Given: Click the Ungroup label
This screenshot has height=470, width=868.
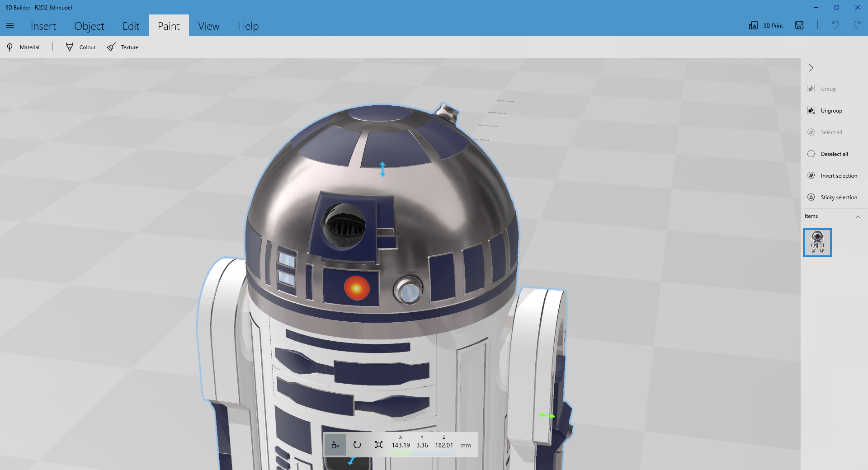Looking at the screenshot, I should point(831,111).
